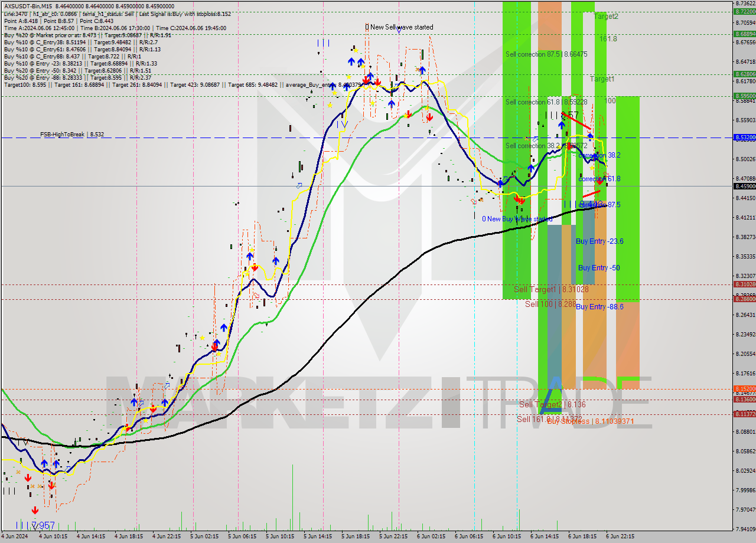Select the Target1 label on the green column
This screenshot has width=756, height=543.
602,79
